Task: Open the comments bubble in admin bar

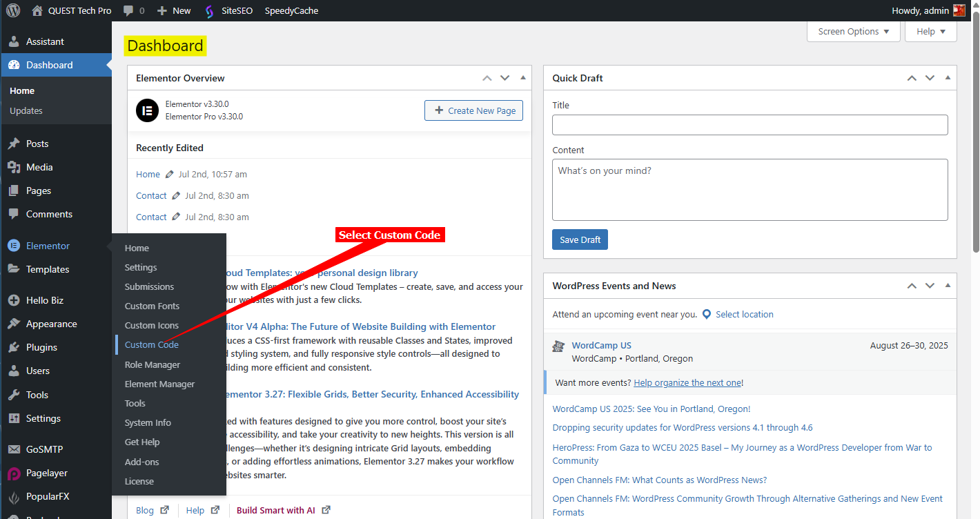Action: 128,11
